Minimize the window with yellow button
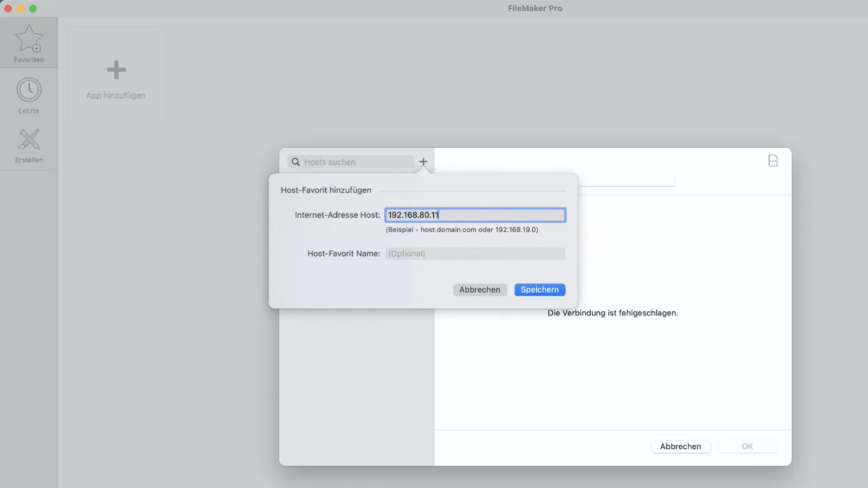Image resolution: width=868 pixels, height=488 pixels. pyautogui.click(x=20, y=8)
